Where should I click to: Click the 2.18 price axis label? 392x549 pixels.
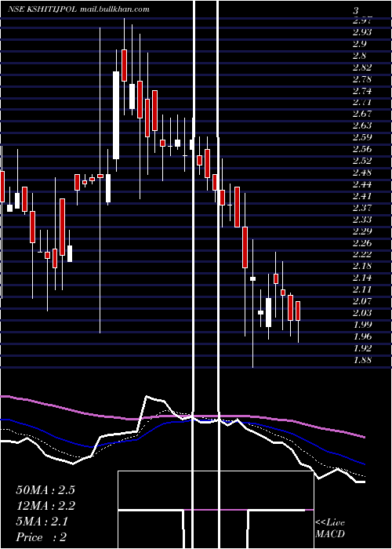362,266
